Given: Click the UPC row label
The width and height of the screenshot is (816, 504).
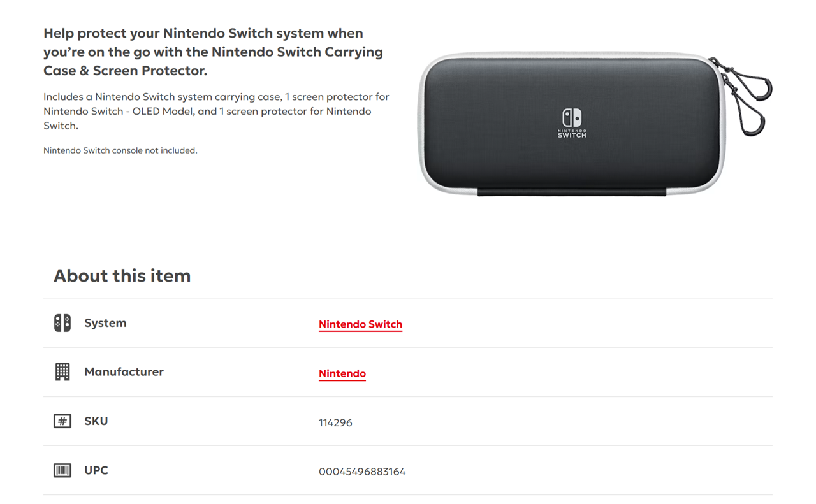Looking at the screenshot, I should pos(96,471).
